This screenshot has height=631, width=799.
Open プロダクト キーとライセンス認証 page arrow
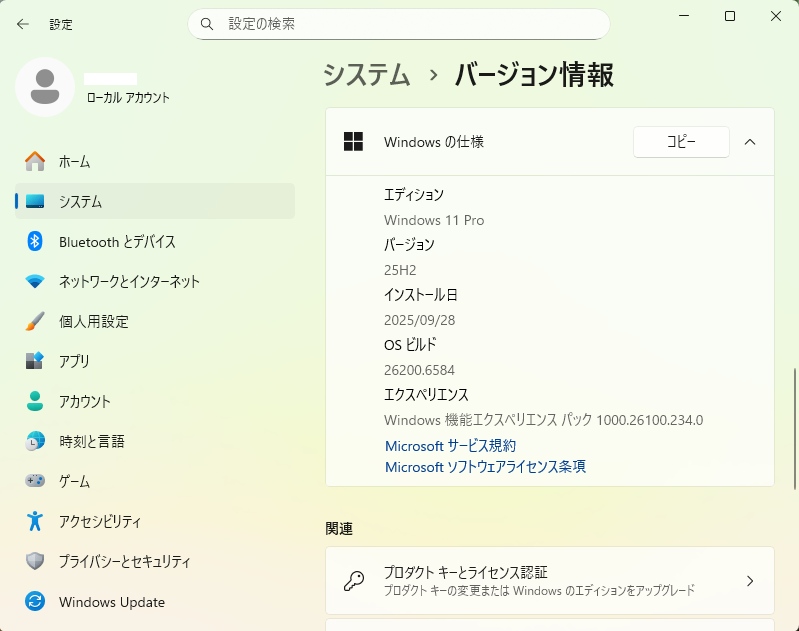coord(750,581)
